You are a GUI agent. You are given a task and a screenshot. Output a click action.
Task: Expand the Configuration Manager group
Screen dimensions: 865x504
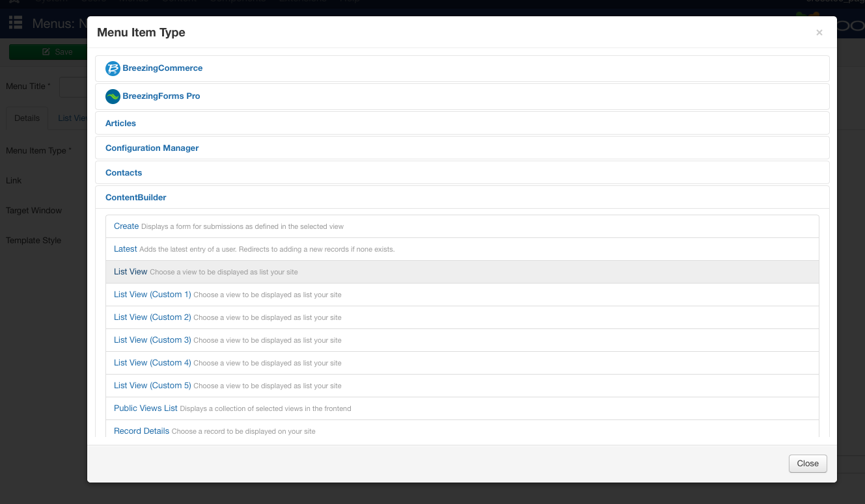pos(152,148)
